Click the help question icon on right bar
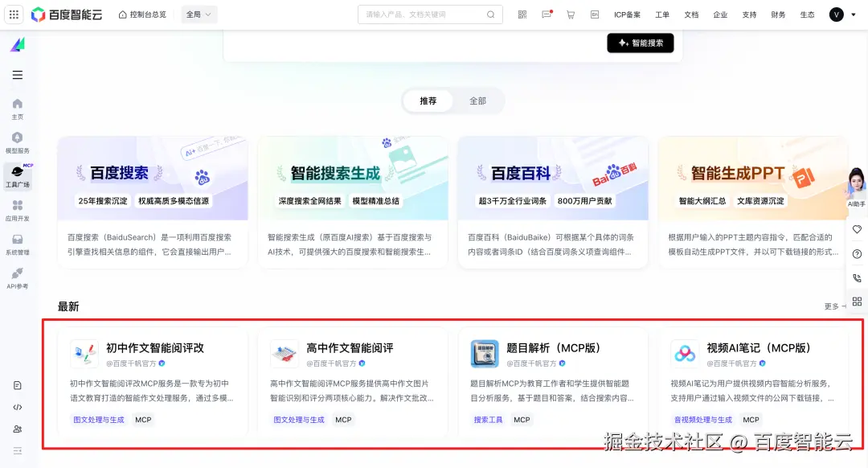 [x=857, y=253]
